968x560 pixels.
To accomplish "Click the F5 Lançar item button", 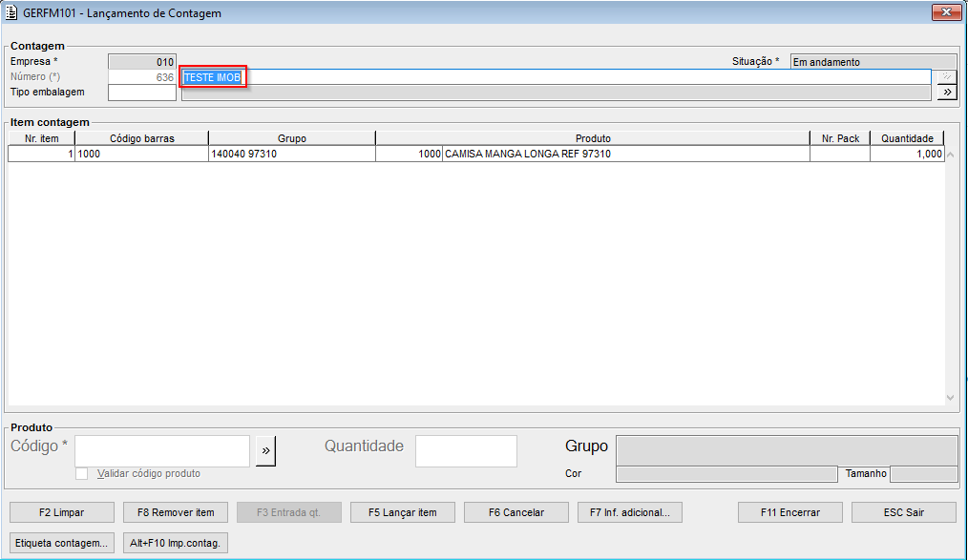I will coord(403,512).
